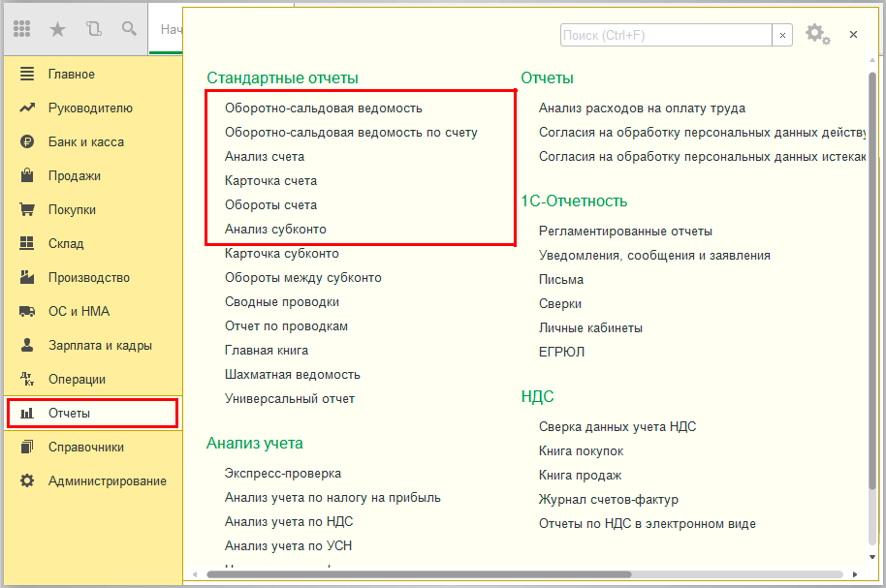The width and height of the screenshot is (886, 588).
Task: Open the Продажи section
Action: pyautogui.click(x=74, y=175)
